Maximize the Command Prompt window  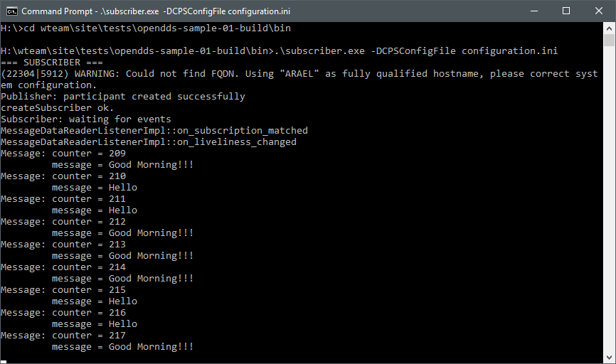click(x=566, y=11)
